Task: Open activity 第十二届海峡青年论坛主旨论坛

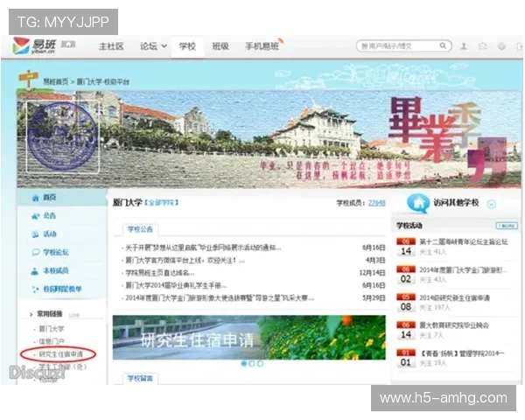Action: click(x=464, y=241)
